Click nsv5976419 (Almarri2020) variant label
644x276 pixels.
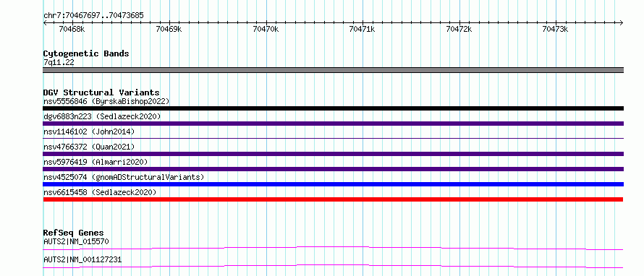(x=96, y=162)
